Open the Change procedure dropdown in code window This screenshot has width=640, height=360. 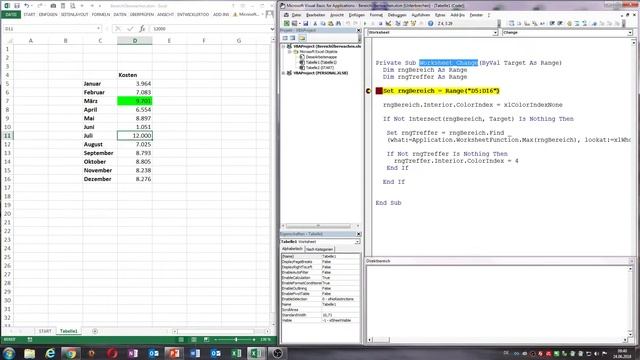click(630, 32)
